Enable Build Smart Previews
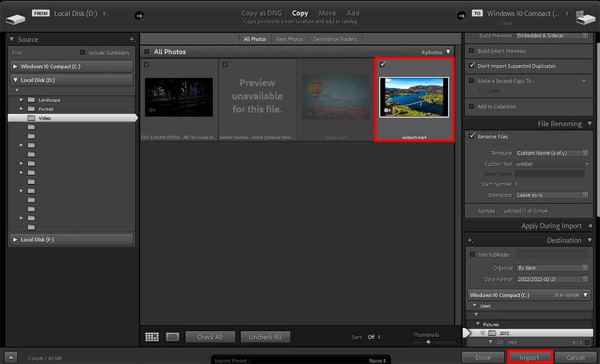 tap(472, 50)
